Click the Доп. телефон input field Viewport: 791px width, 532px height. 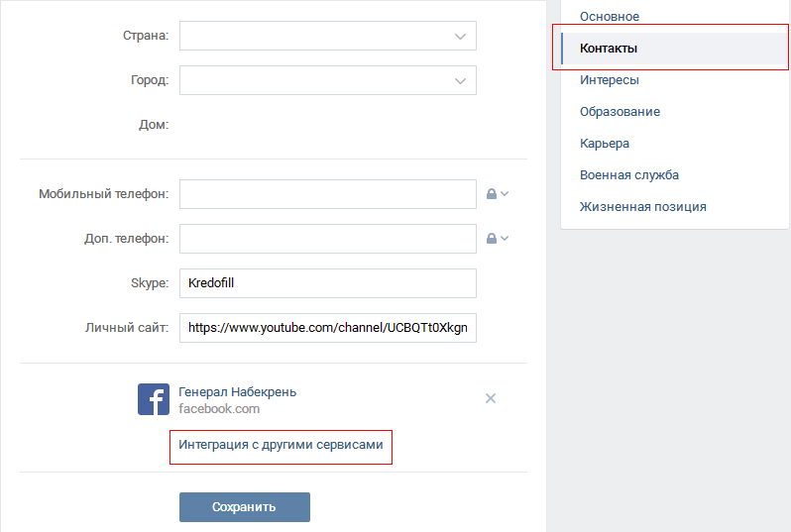coord(328,239)
